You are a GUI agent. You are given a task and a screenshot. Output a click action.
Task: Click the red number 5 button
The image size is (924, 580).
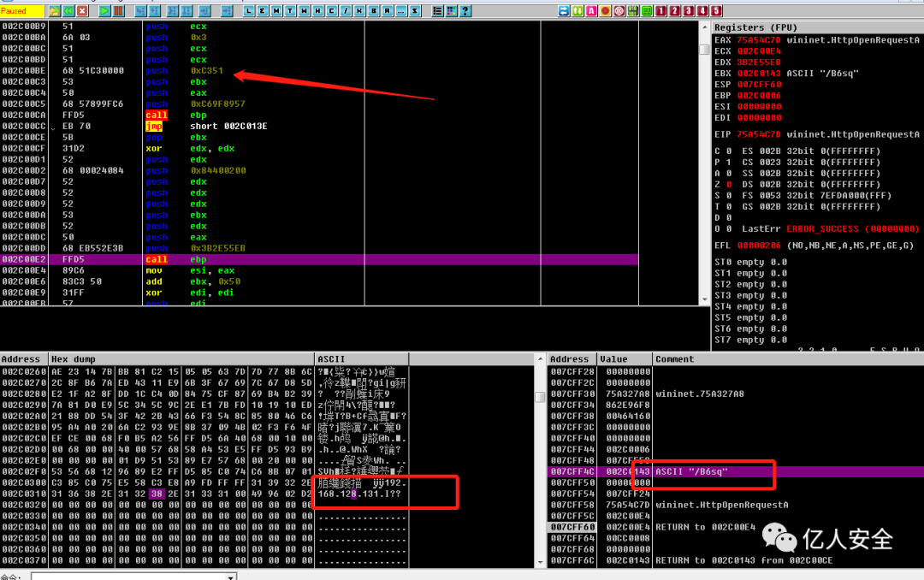point(717,10)
